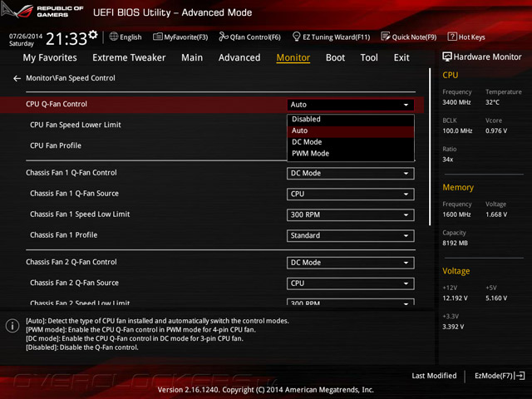Go to the Tool tab
This screenshot has width=532, height=399.
[369, 57]
